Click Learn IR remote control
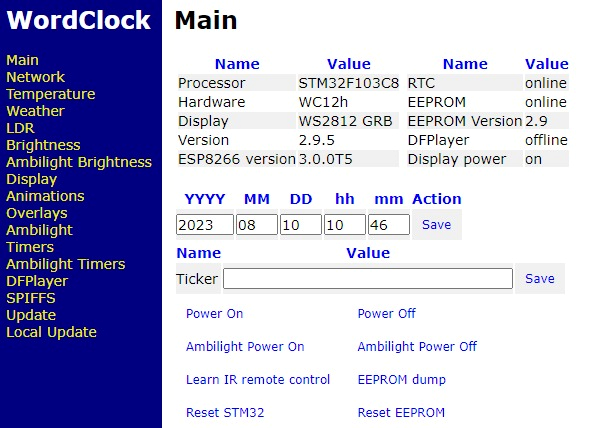The width and height of the screenshot is (600, 428). [x=258, y=379]
